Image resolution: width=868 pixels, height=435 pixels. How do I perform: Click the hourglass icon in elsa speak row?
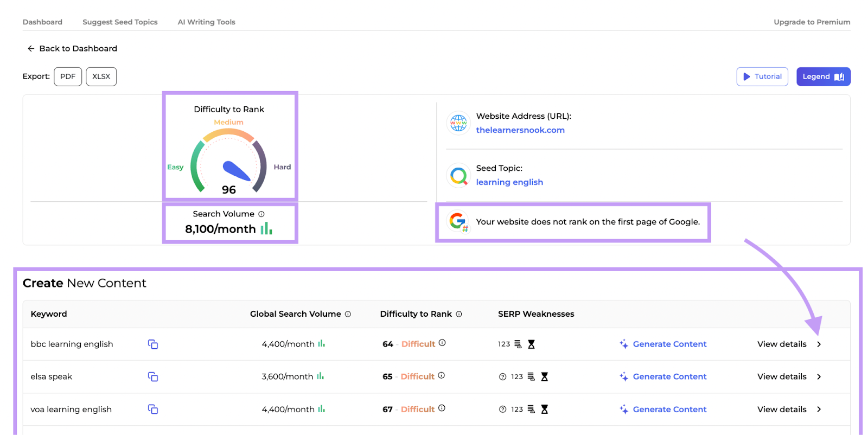tap(545, 377)
